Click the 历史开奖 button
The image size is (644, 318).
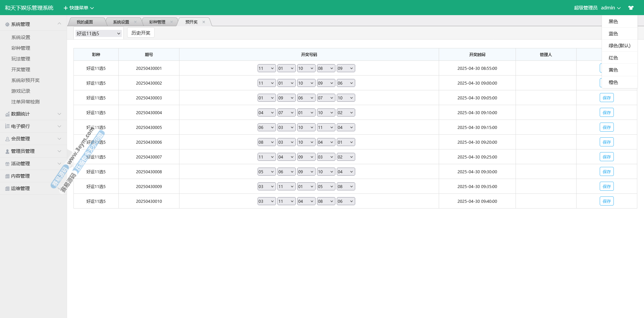(x=141, y=33)
